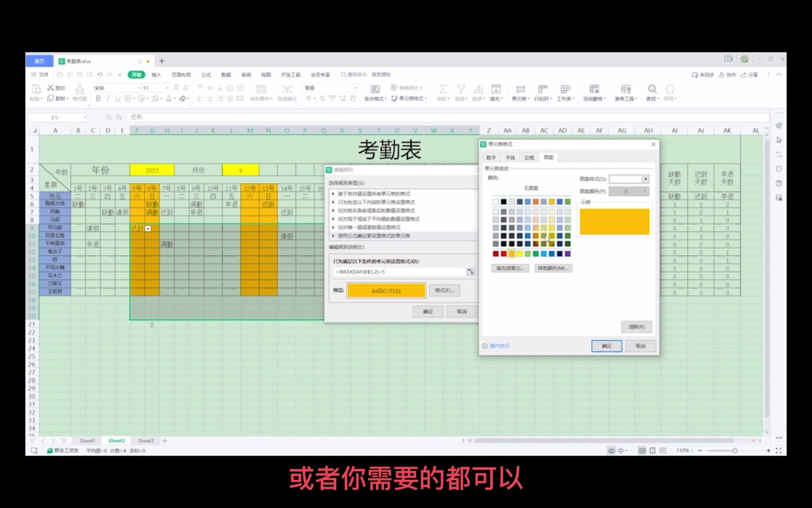Click the 筛选 (Filter) funnel icon
The height and width of the screenshot is (508, 812).
coord(461,89)
